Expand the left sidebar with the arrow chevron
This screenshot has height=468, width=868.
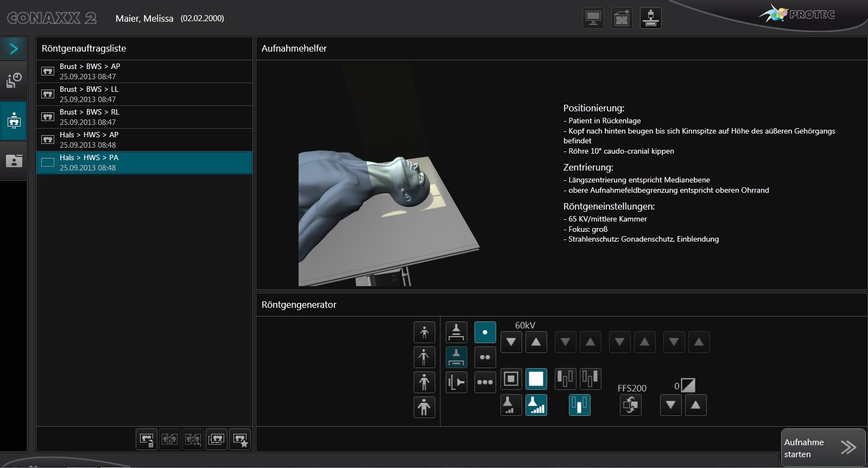(14, 49)
